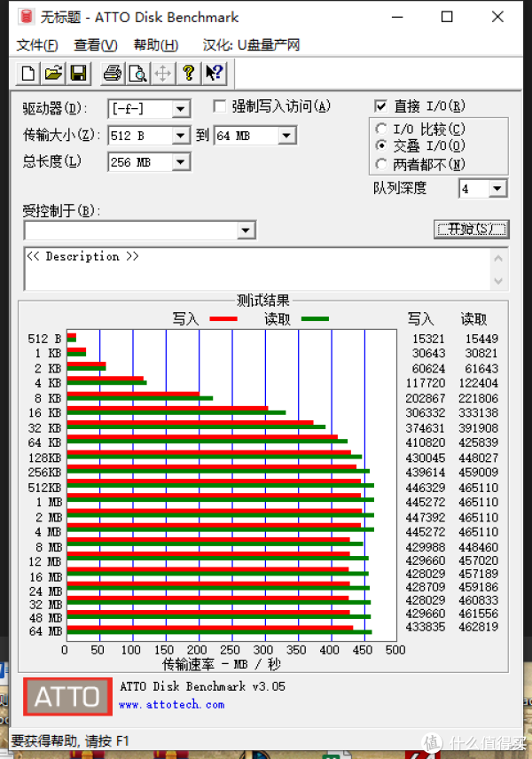Open the 查看(V) menu

tap(96, 45)
